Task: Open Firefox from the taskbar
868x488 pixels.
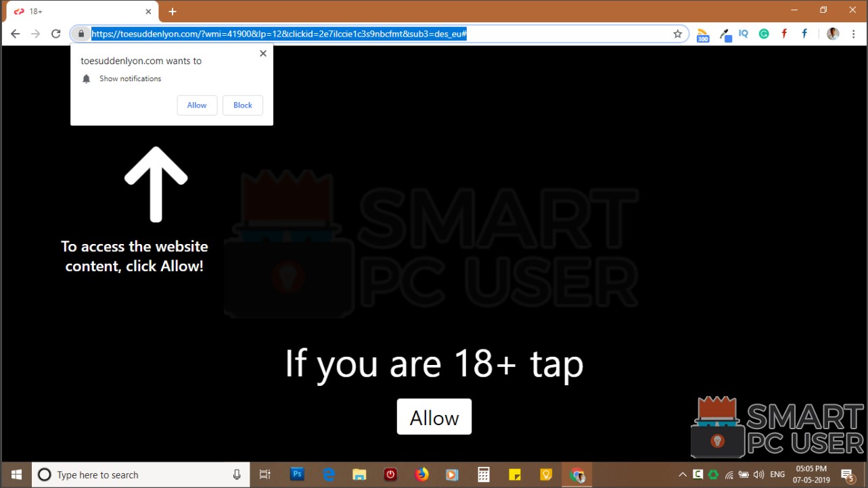Action: tap(421, 474)
